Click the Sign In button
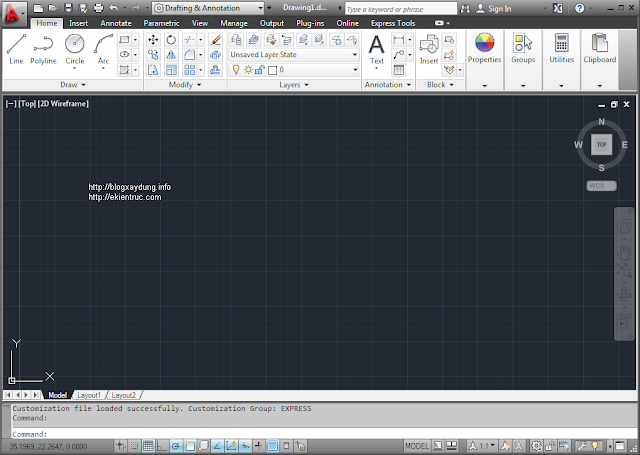 click(494, 9)
